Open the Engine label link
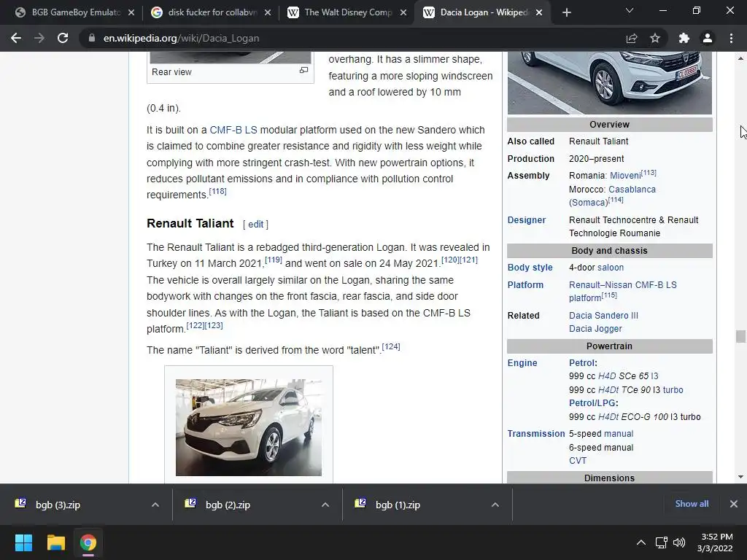The width and height of the screenshot is (747, 560). (522, 363)
